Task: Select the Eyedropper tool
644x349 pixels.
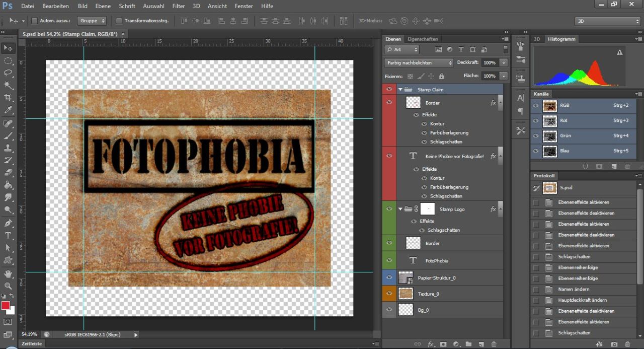Action: click(x=9, y=110)
